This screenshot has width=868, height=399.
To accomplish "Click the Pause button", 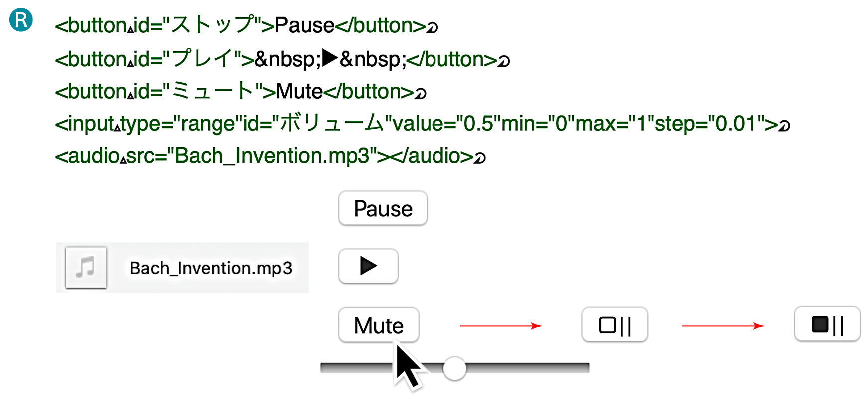I will tap(383, 208).
